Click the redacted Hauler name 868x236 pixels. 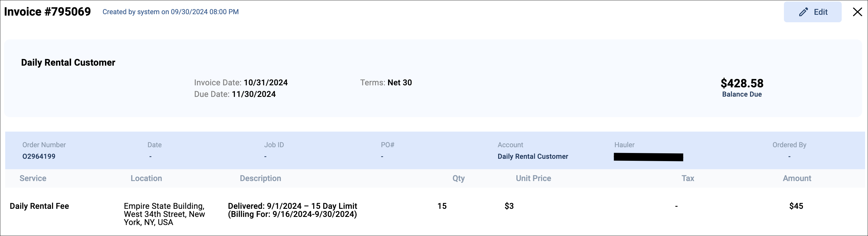tap(648, 157)
